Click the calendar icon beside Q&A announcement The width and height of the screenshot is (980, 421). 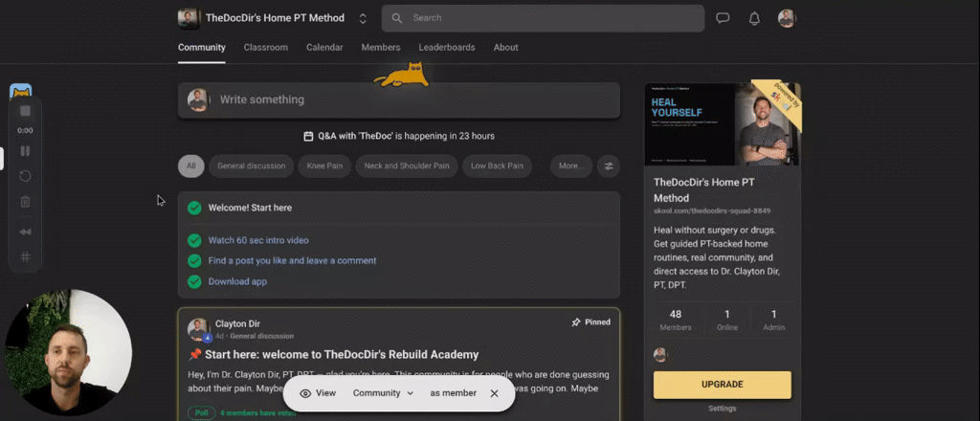[308, 136]
